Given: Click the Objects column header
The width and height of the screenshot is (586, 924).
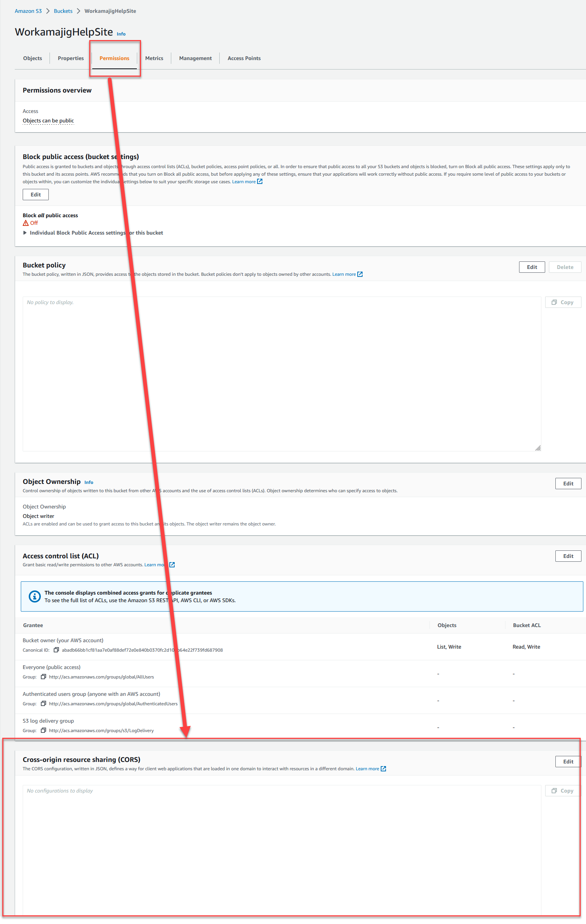Looking at the screenshot, I should [x=447, y=626].
